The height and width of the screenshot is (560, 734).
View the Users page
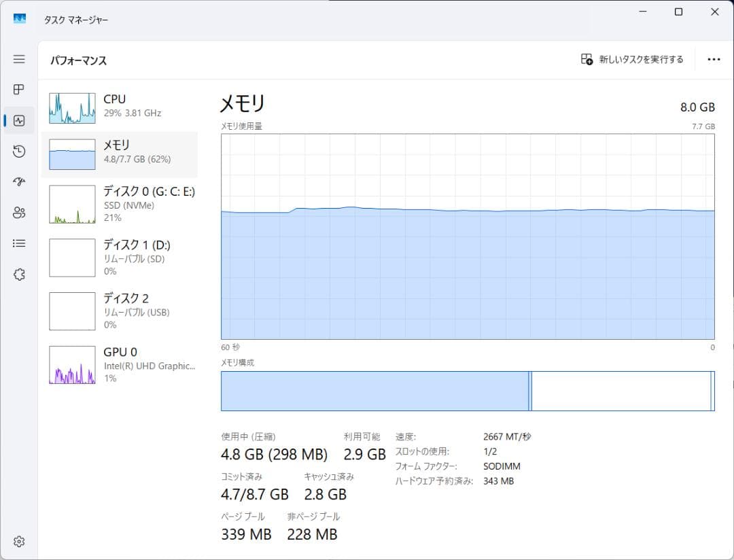(18, 212)
